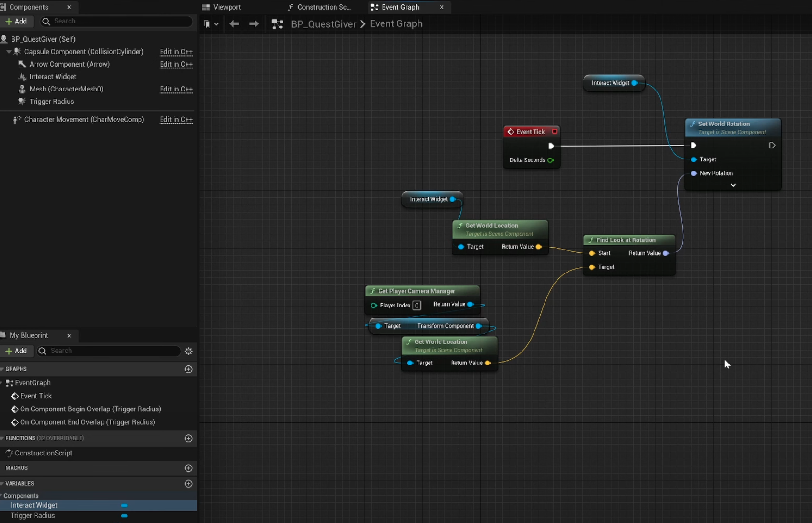Click the Player Index value box
The height and width of the screenshot is (523, 812).
coord(417,306)
